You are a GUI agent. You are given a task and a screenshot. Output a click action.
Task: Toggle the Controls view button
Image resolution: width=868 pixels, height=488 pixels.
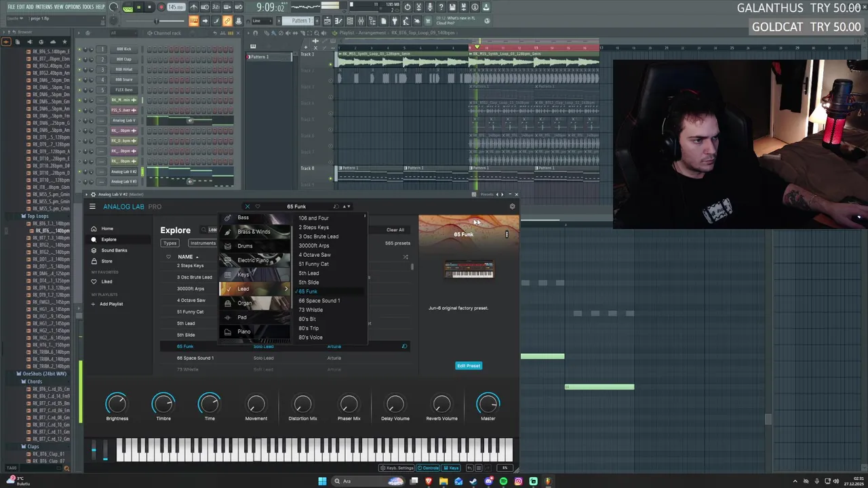pos(428,468)
